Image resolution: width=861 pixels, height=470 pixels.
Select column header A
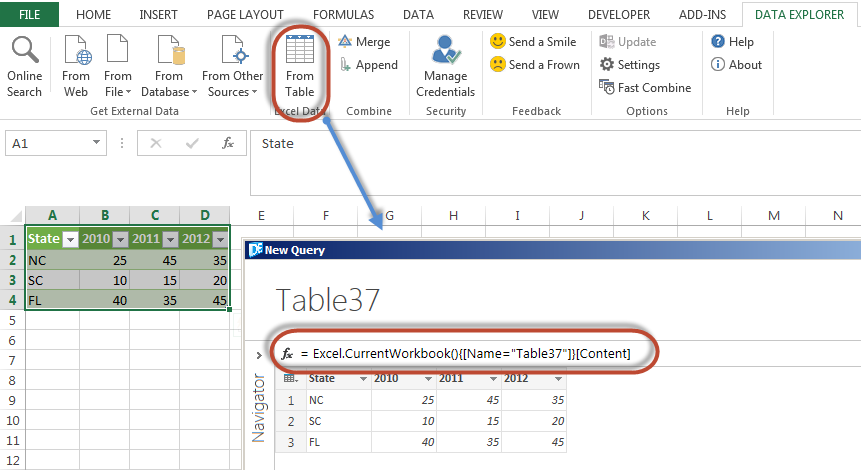52,215
